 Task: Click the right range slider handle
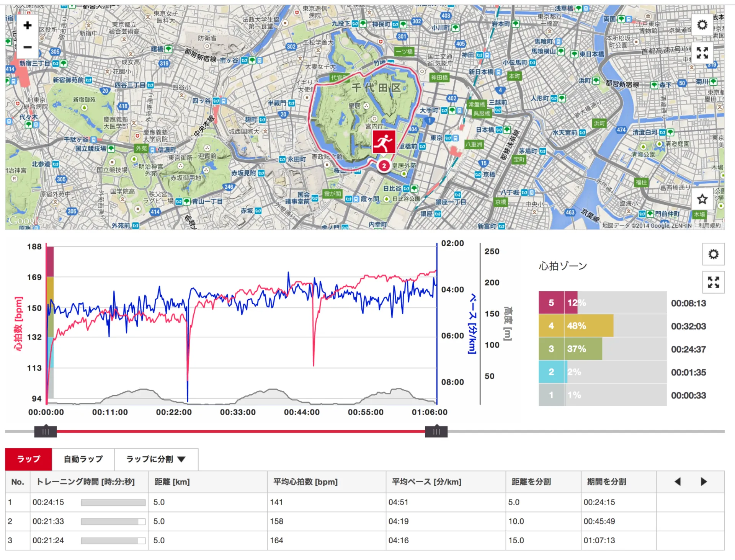pyautogui.click(x=436, y=431)
